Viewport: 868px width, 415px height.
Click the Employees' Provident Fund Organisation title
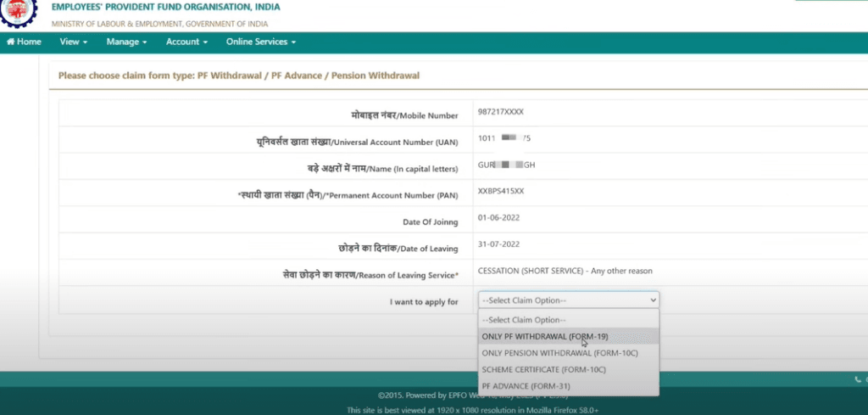click(165, 7)
